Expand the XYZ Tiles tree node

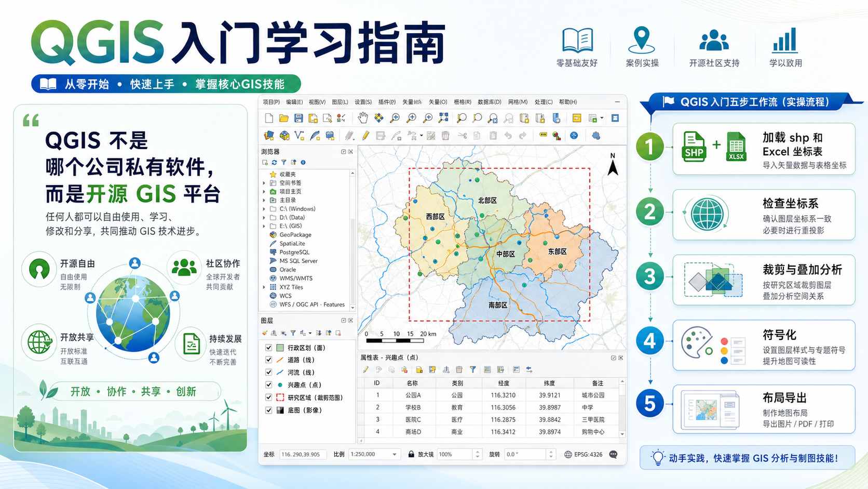(x=264, y=287)
